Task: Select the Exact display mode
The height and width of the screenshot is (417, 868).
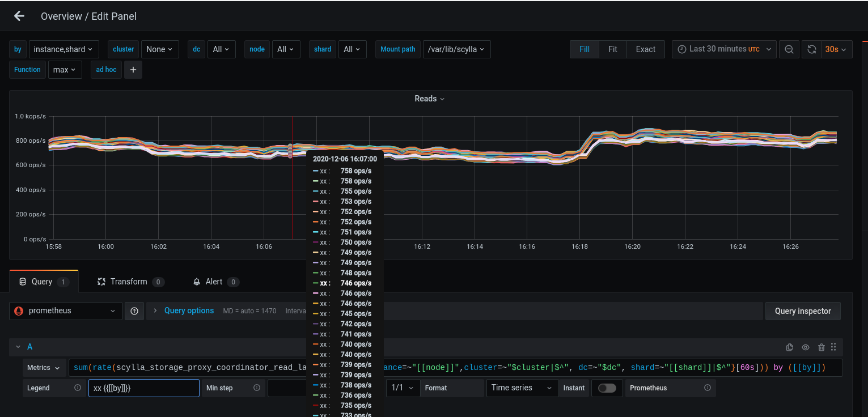Action: (x=645, y=49)
